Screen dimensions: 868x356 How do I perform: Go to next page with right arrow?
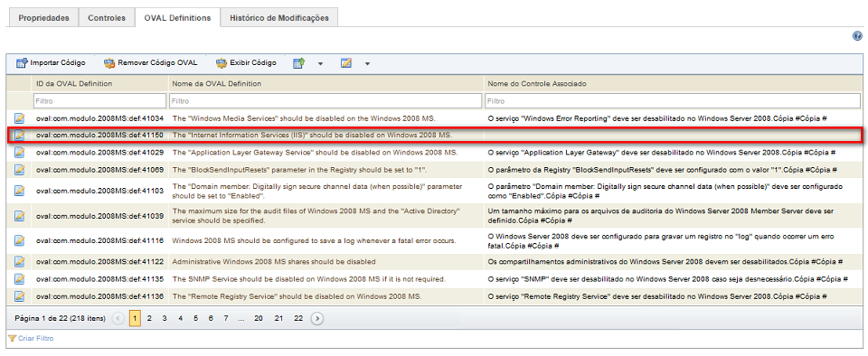pyautogui.click(x=317, y=318)
